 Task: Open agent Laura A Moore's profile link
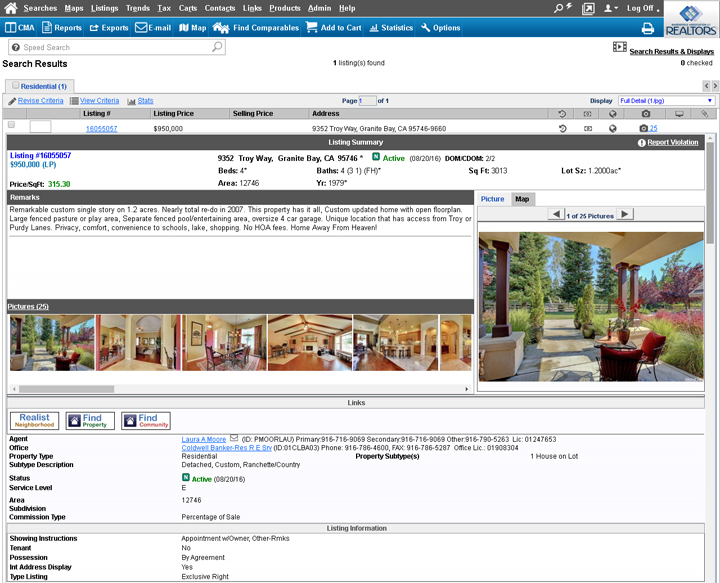[x=204, y=439]
